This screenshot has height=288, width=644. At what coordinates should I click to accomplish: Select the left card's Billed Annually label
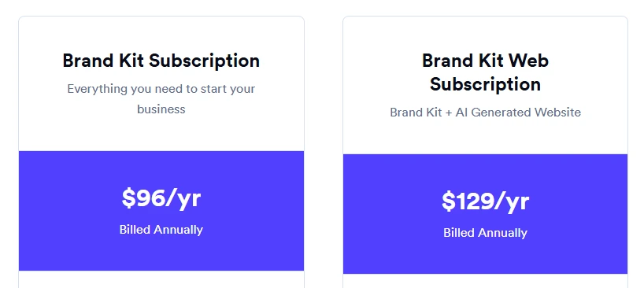(x=161, y=229)
